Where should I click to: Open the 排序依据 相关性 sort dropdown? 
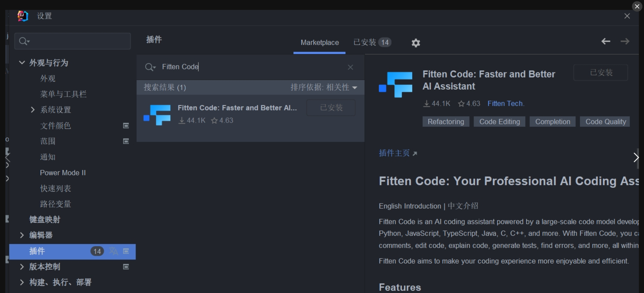[324, 87]
